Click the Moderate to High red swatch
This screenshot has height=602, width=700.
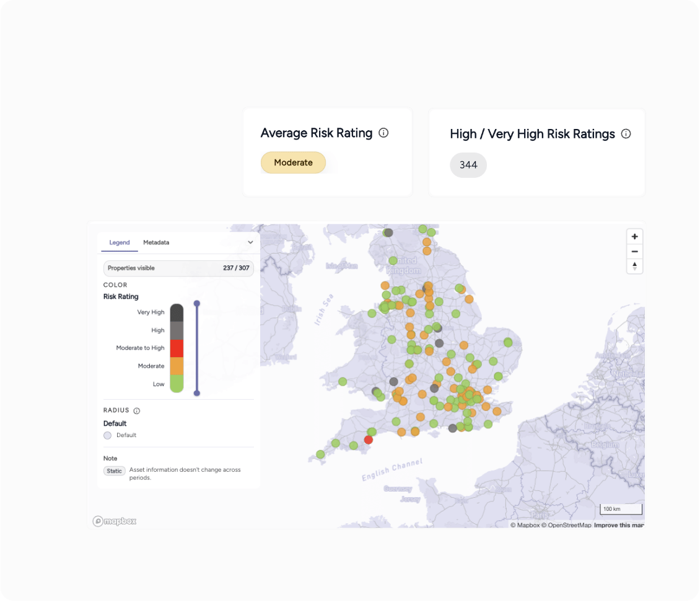pyautogui.click(x=177, y=348)
